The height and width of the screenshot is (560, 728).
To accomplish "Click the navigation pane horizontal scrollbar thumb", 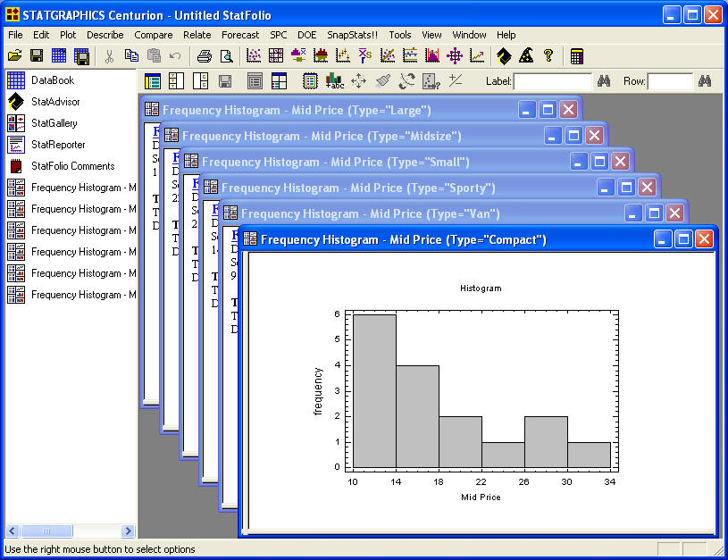I will [x=46, y=531].
